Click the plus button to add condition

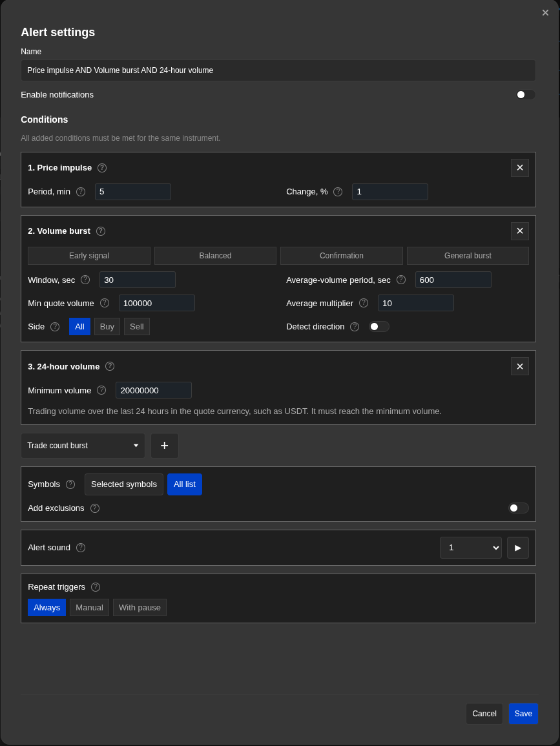point(165,446)
